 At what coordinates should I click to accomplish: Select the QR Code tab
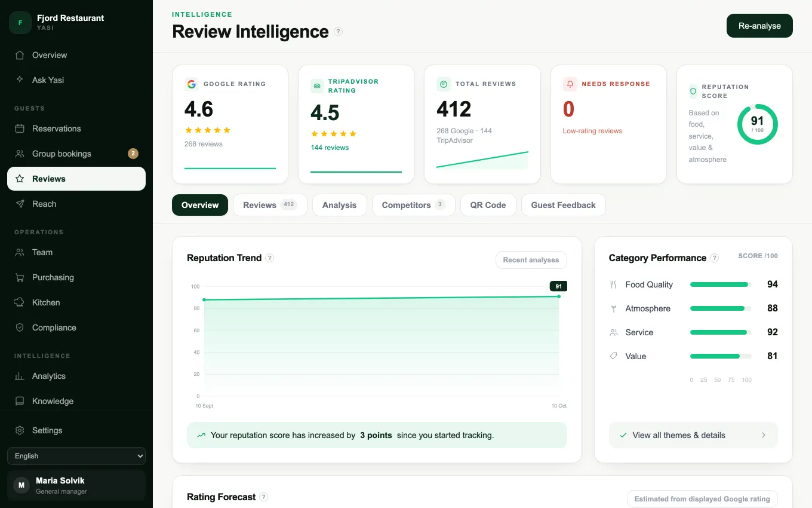[488, 205]
